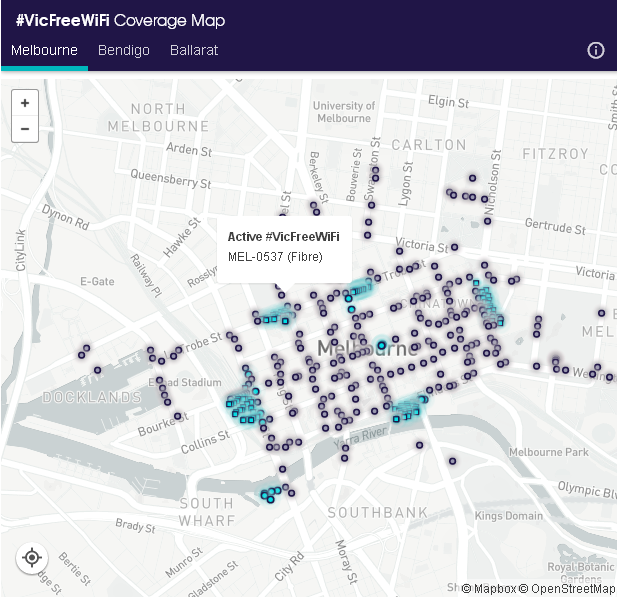
Task: Click the Kings Domain map label
Action: [x=506, y=516]
